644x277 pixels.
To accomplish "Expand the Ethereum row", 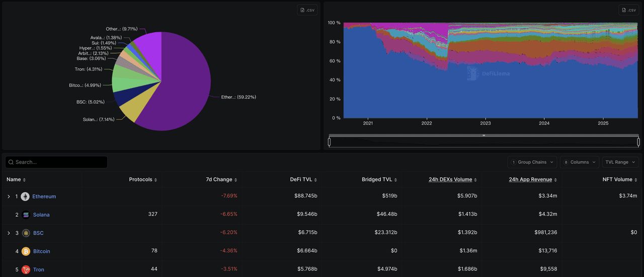I will 9,197.
